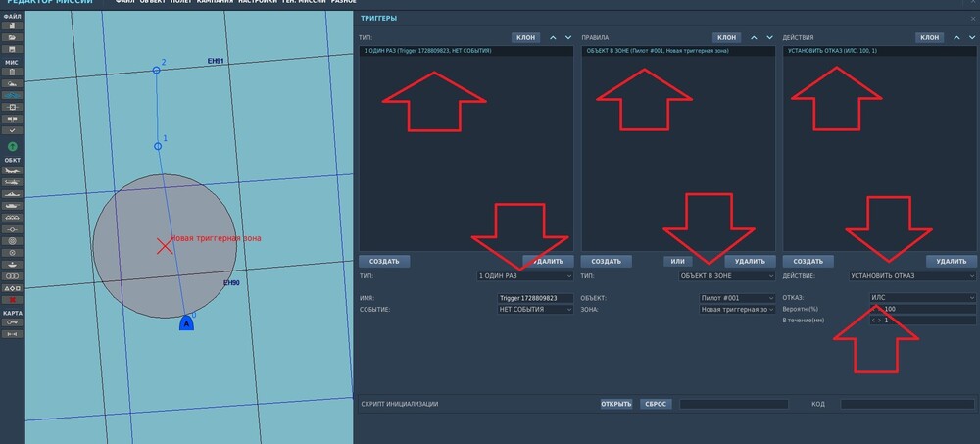Click the framed-box icon below triggers icon
Screen dimensions: 980x444
coord(13,107)
